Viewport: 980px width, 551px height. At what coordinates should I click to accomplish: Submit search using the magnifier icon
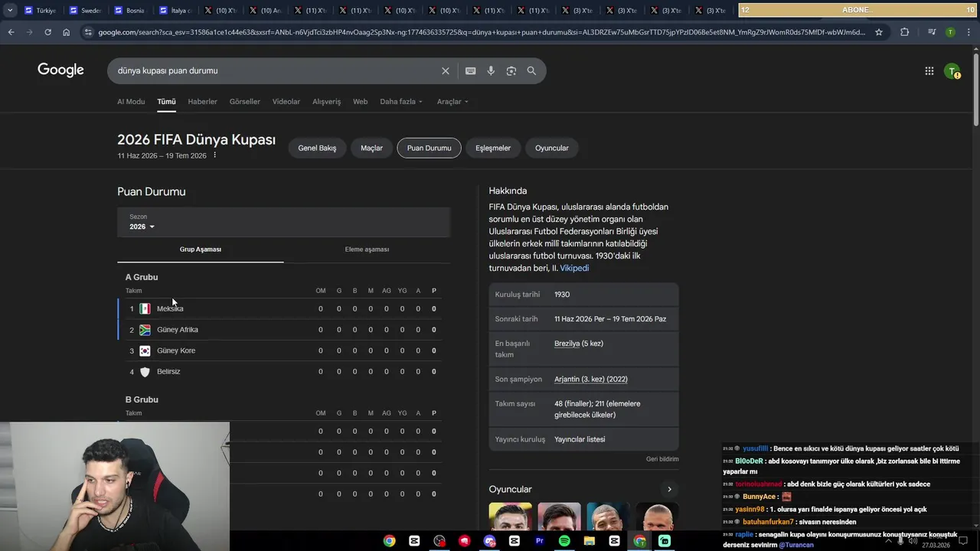pos(531,70)
